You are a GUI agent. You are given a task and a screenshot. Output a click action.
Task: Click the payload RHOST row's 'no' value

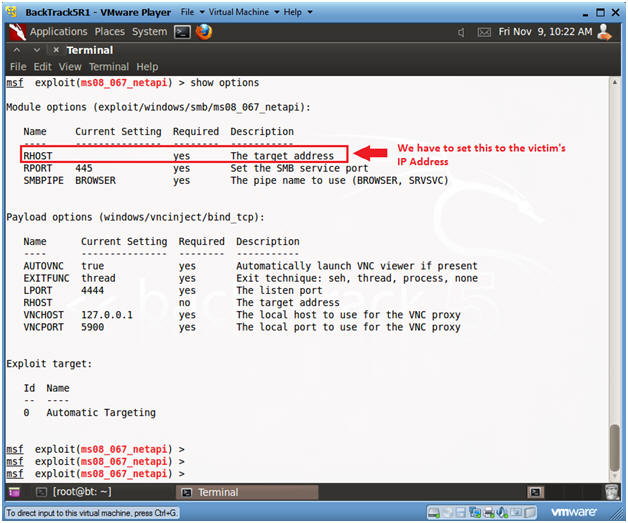[x=184, y=303]
